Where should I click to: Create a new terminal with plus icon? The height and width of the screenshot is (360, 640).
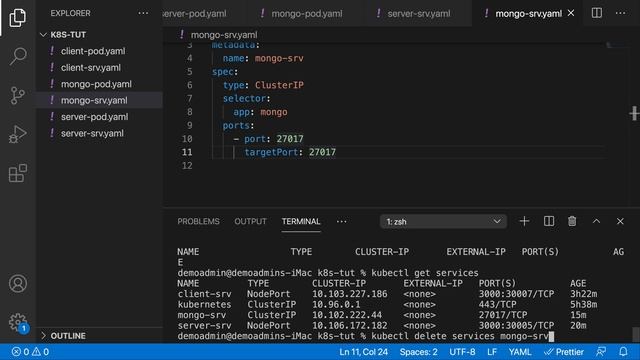point(524,221)
